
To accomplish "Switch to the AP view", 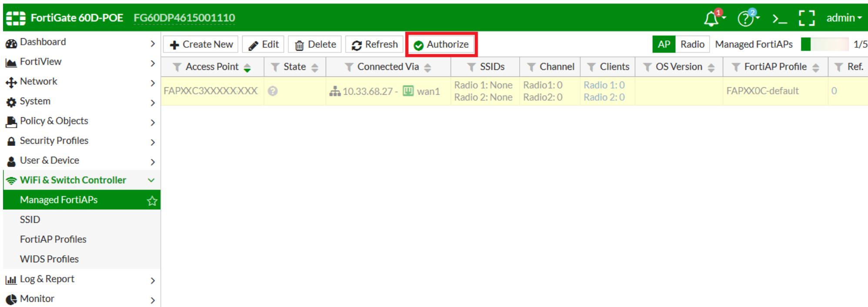I will pos(664,44).
